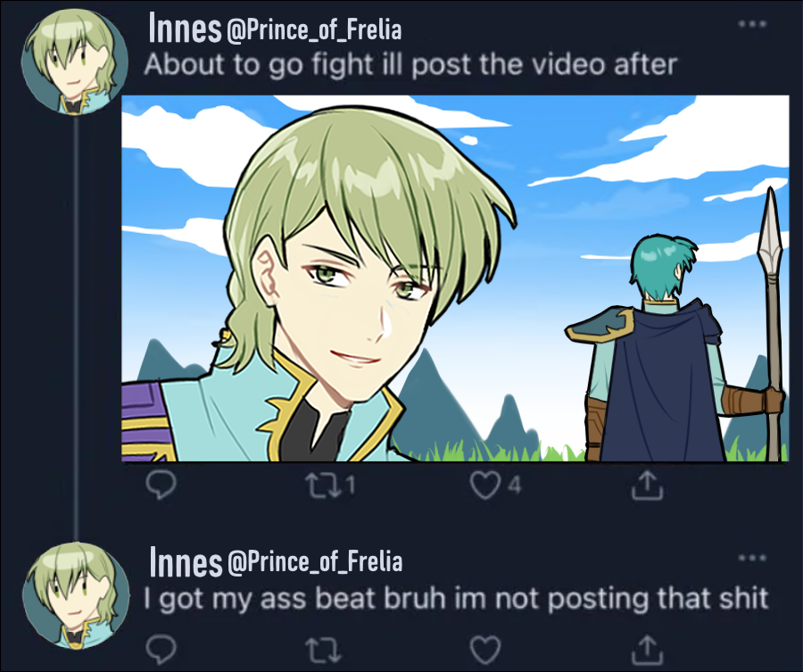Open the three-dot menu on second tweet

752,557
